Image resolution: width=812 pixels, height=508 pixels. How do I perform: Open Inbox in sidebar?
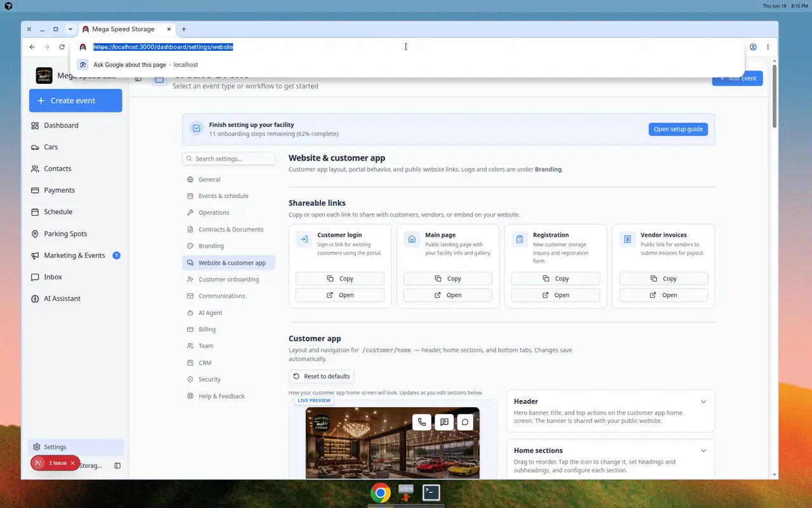[75, 277]
